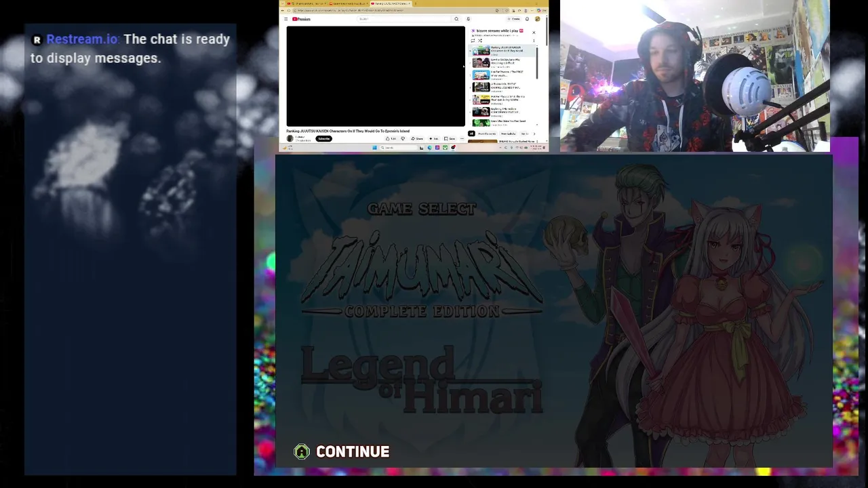
Task: Click the Windows taskbar Search box
Action: click(399, 148)
